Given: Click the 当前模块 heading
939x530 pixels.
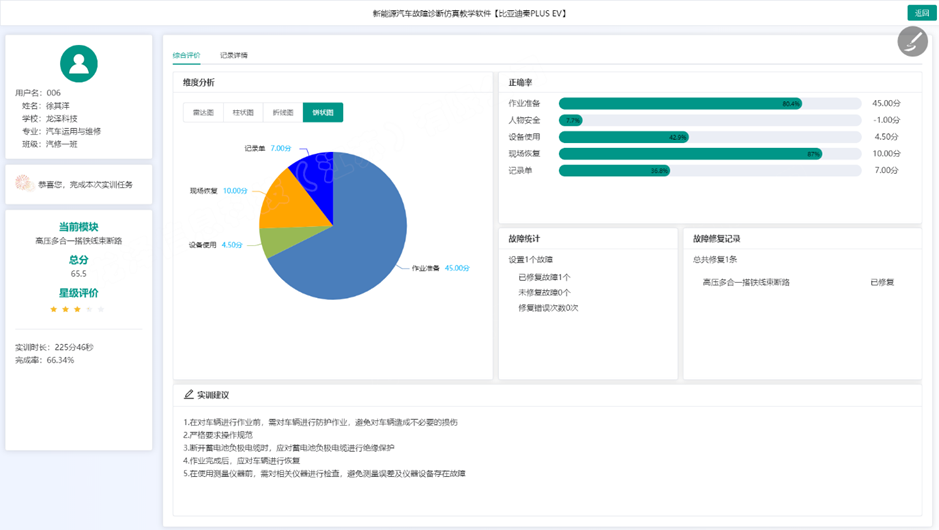Looking at the screenshot, I should click(x=78, y=227).
